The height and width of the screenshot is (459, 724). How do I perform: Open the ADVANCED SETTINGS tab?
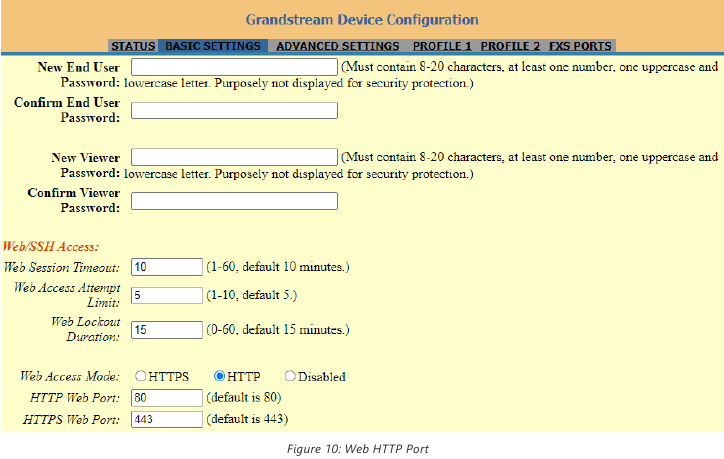pos(338,46)
